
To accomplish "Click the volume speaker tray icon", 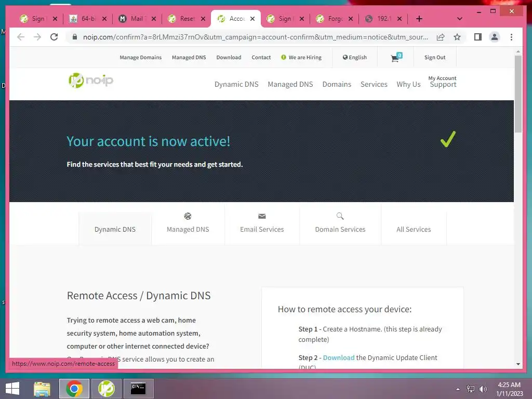I will [483, 389].
